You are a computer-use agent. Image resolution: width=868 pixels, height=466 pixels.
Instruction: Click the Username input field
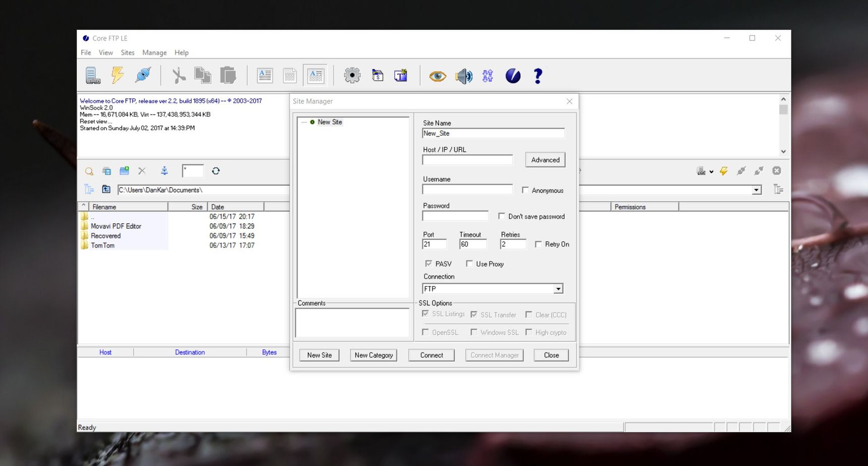click(467, 189)
